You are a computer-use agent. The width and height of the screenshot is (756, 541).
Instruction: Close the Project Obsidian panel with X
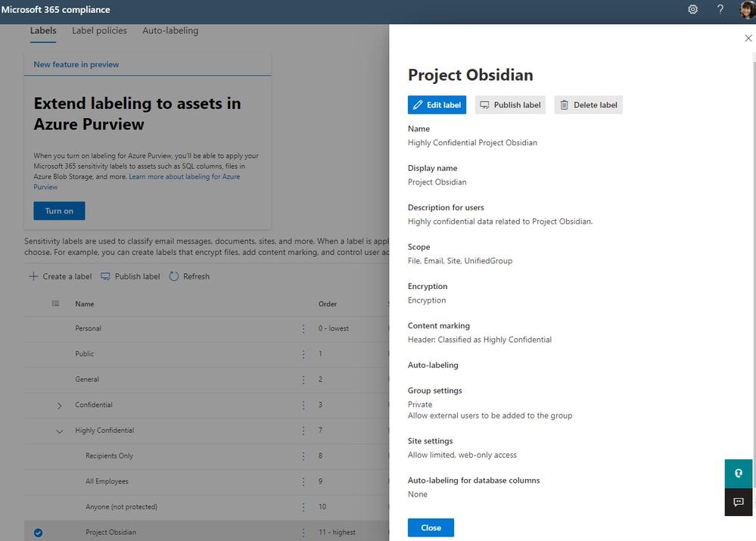click(x=748, y=38)
